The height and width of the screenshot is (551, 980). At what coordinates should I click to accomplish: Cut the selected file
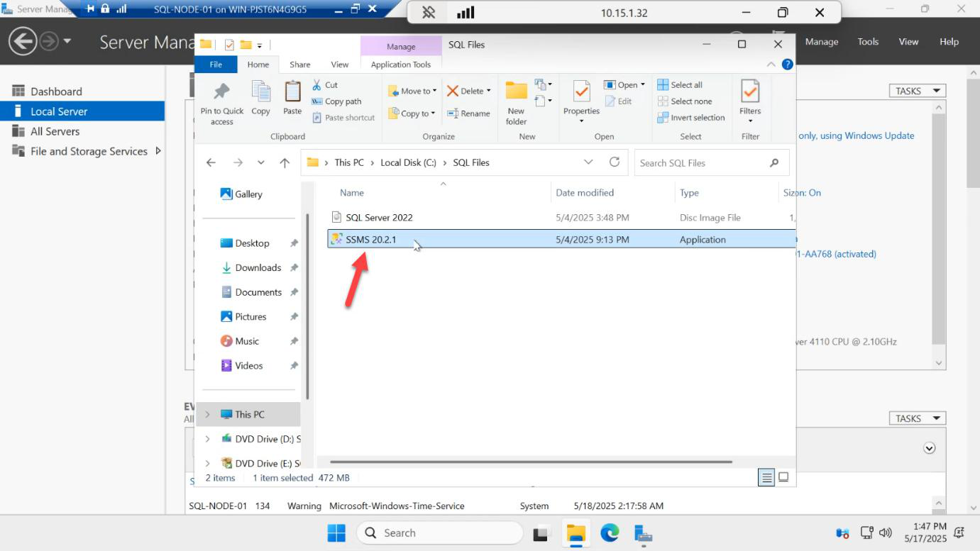click(325, 85)
